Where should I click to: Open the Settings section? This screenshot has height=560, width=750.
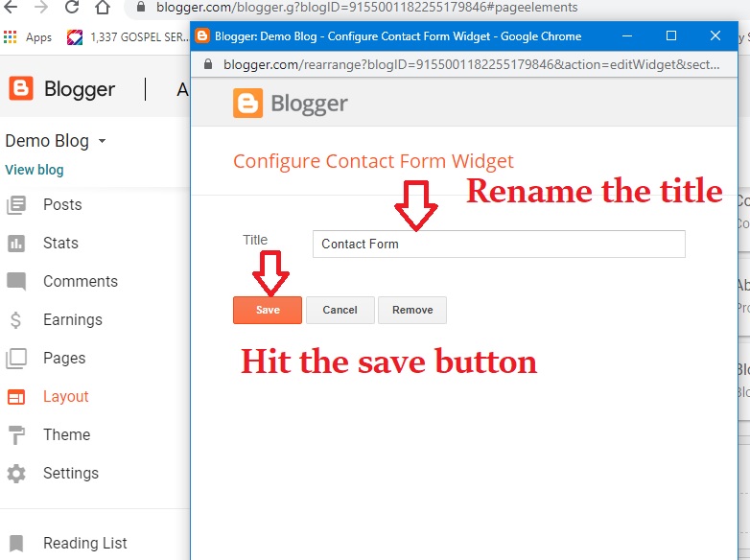pos(71,473)
